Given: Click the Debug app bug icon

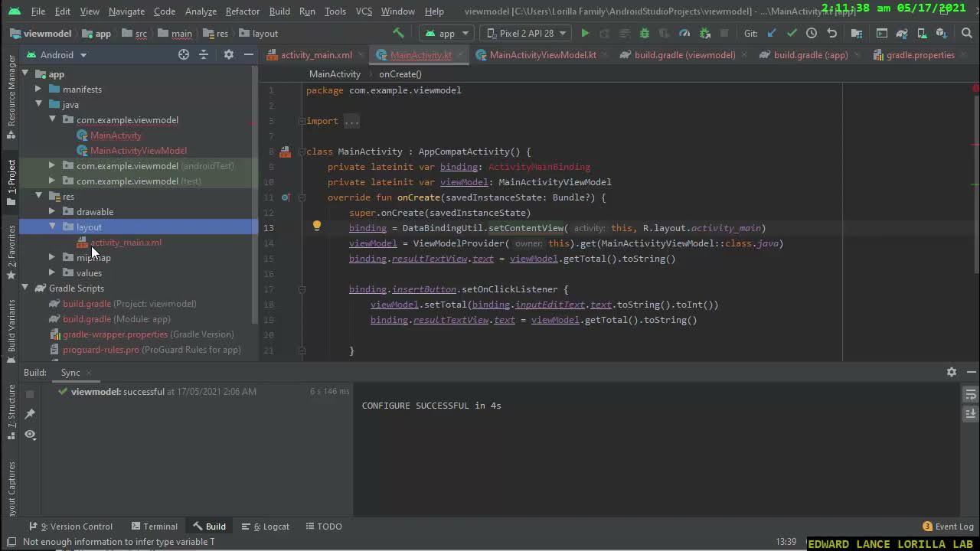Looking at the screenshot, I should (644, 33).
